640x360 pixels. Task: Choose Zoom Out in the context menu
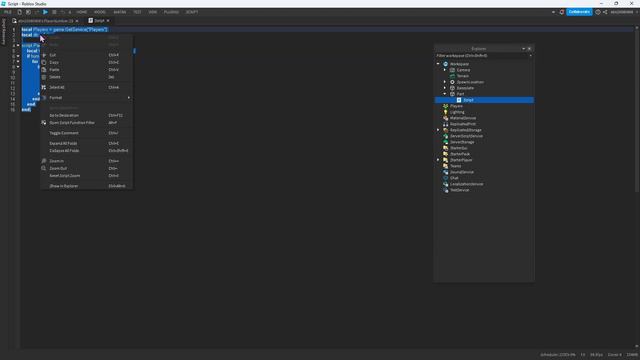coord(87,169)
